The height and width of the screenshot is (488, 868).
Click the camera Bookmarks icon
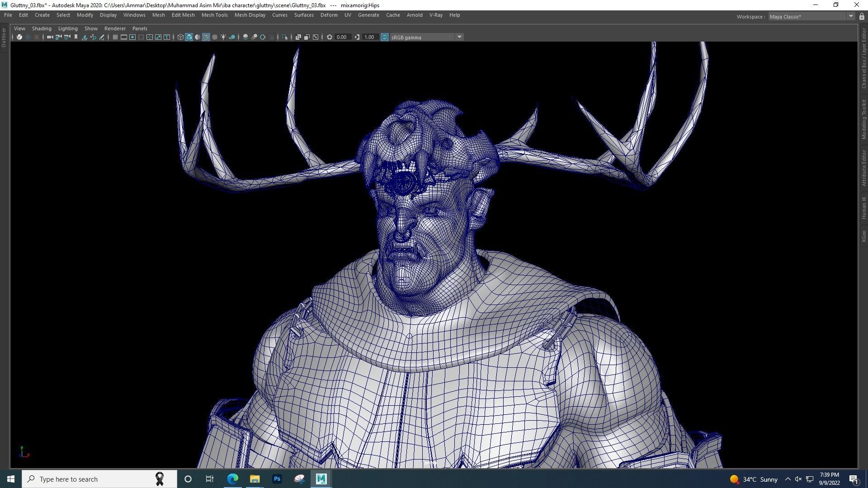[x=76, y=37]
